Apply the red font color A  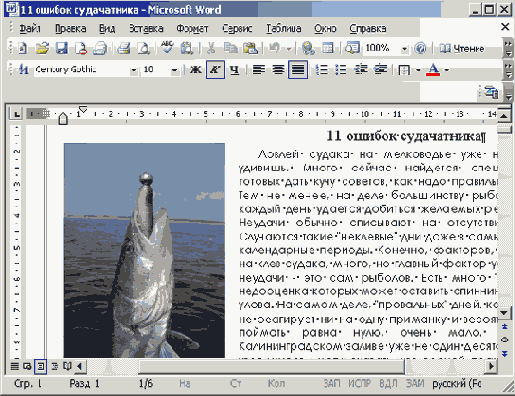[433, 69]
